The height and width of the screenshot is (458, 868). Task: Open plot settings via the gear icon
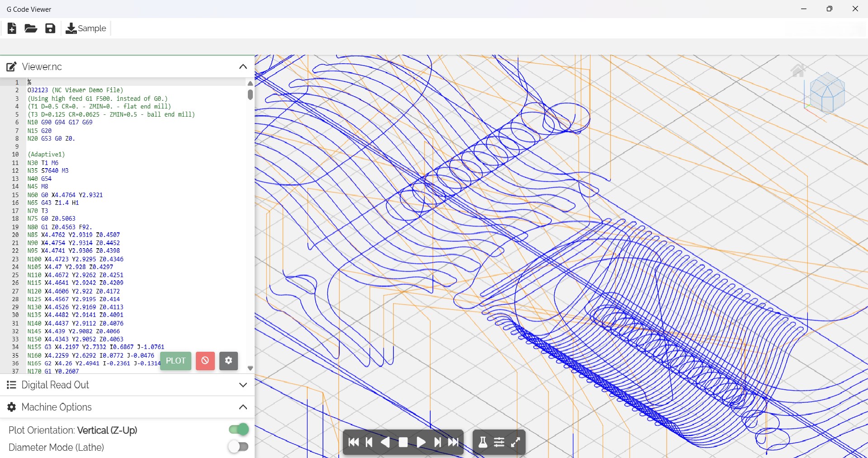coord(228,361)
